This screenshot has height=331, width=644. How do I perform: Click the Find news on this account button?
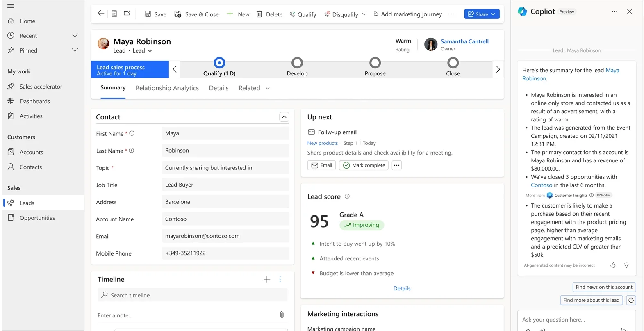[x=603, y=287]
